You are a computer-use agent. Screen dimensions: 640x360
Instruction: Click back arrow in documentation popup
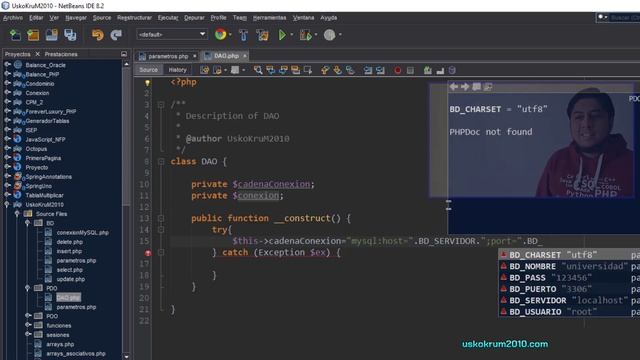(x=453, y=87)
